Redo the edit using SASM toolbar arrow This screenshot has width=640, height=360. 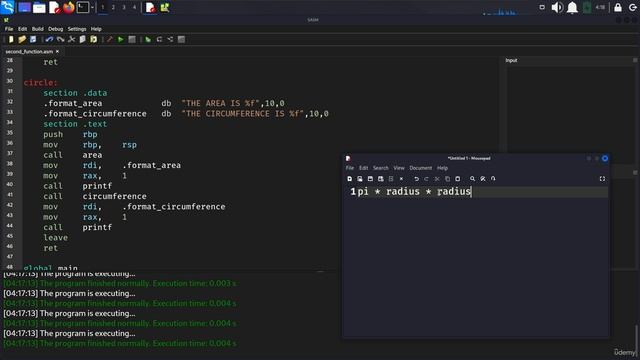tap(60, 39)
